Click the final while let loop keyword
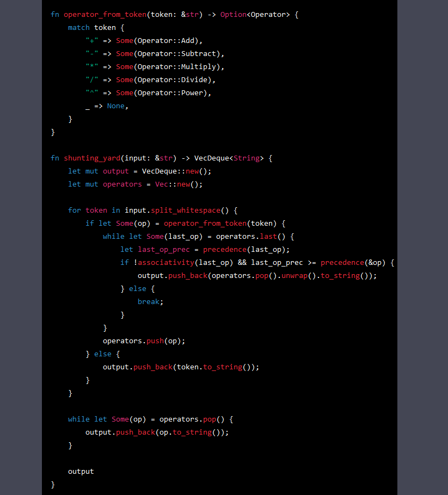The height and width of the screenshot is (495, 448). 79,419
